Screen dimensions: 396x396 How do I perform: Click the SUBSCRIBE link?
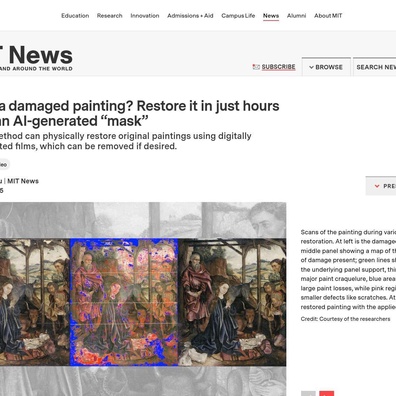(x=278, y=67)
